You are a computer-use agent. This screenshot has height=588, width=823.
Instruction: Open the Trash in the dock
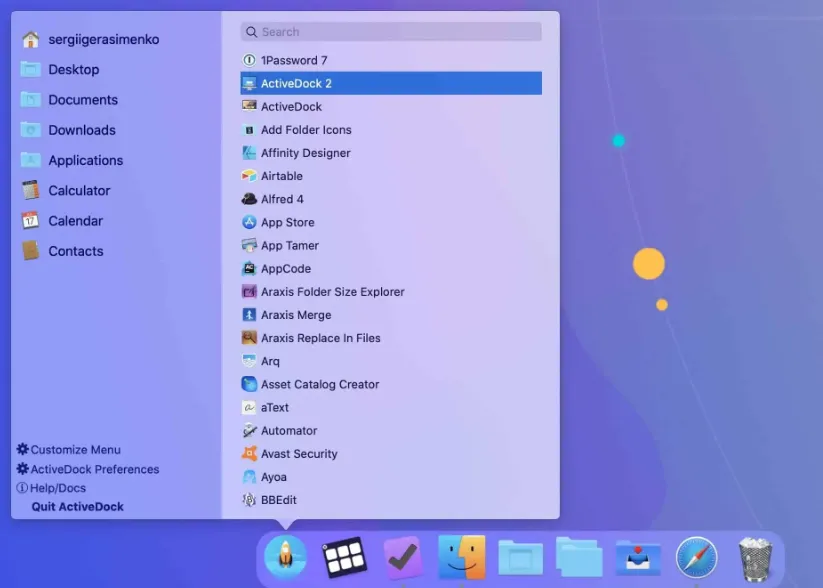[755, 559]
